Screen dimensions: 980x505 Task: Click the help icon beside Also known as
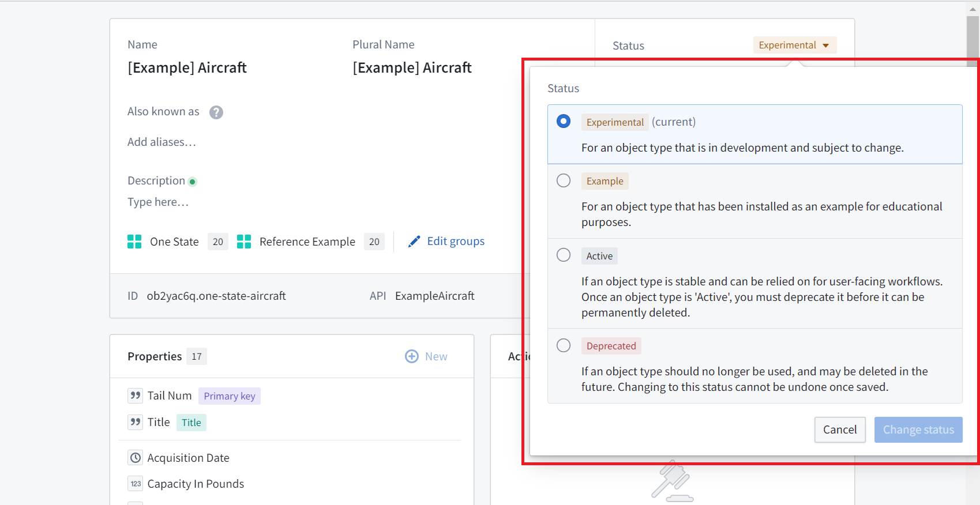[216, 112]
